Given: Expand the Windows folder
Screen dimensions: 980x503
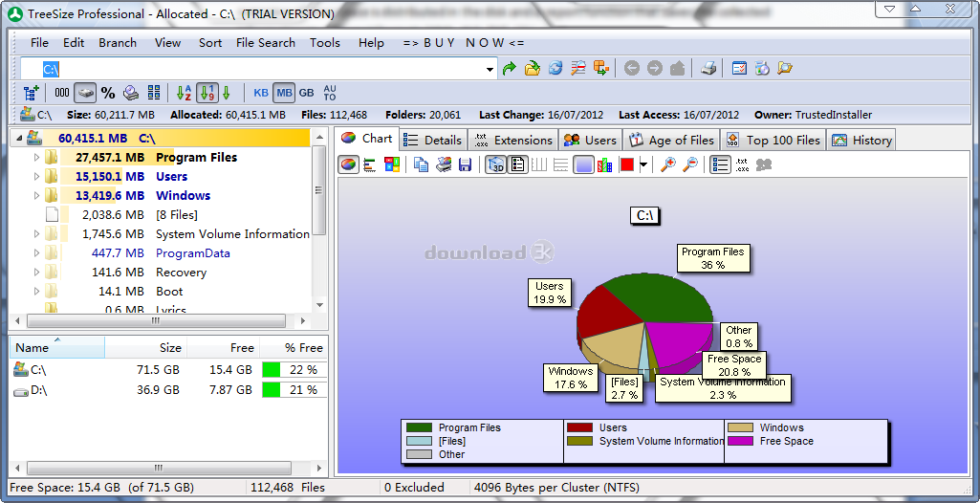Looking at the screenshot, I should point(36,196).
